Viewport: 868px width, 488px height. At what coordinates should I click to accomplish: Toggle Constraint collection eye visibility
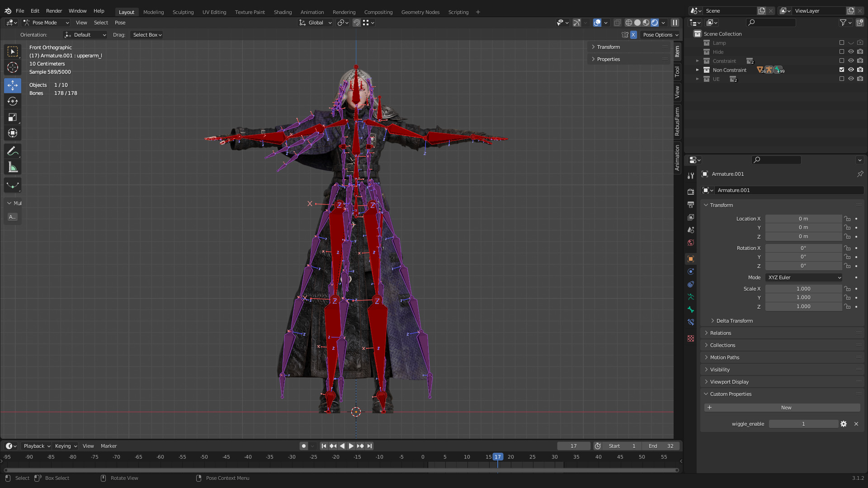pos(851,61)
